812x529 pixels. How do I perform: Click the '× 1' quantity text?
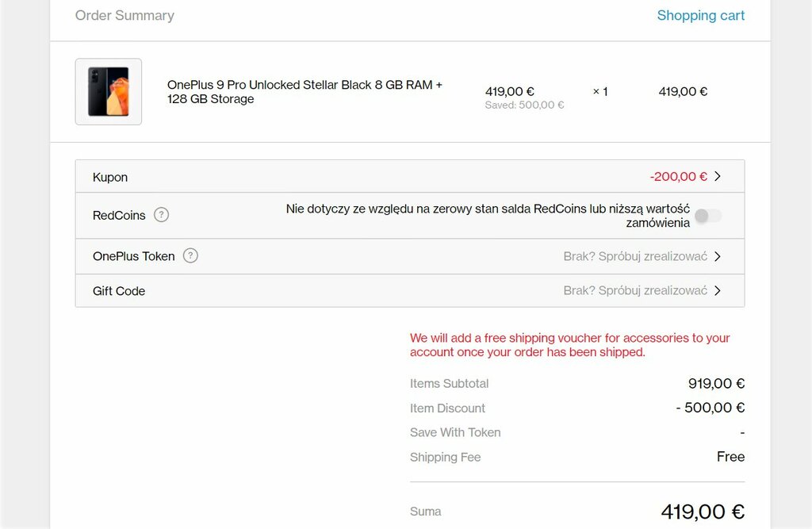click(600, 92)
